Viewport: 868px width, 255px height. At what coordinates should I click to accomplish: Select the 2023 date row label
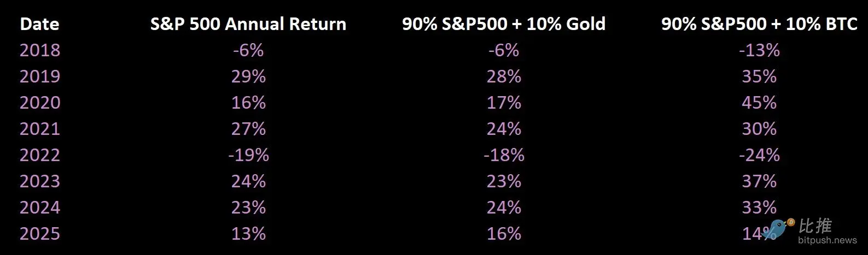[x=40, y=181]
